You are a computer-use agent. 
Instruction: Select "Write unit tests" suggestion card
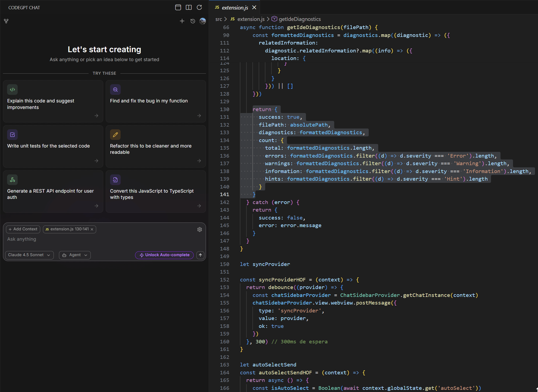(x=53, y=146)
